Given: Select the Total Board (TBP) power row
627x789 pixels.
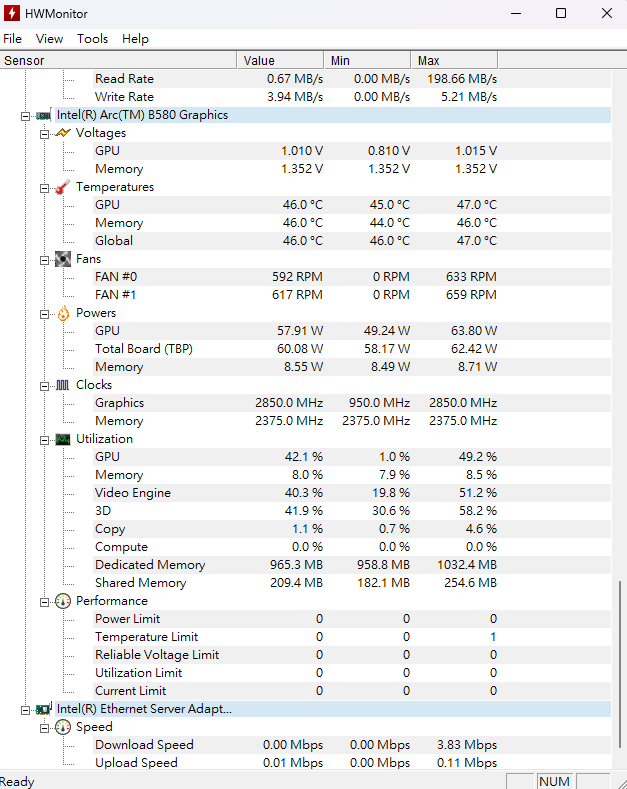Looking at the screenshot, I should click(x=305, y=349).
